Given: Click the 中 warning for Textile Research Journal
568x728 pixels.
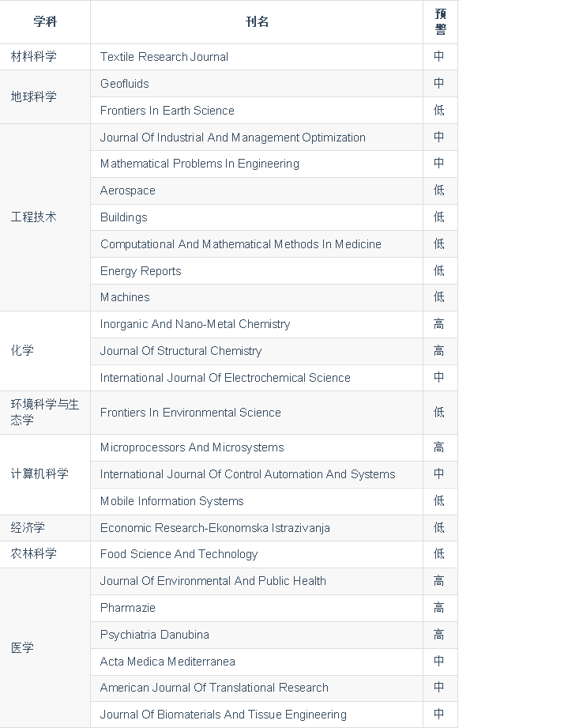Looking at the screenshot, I should pos(439,57).
